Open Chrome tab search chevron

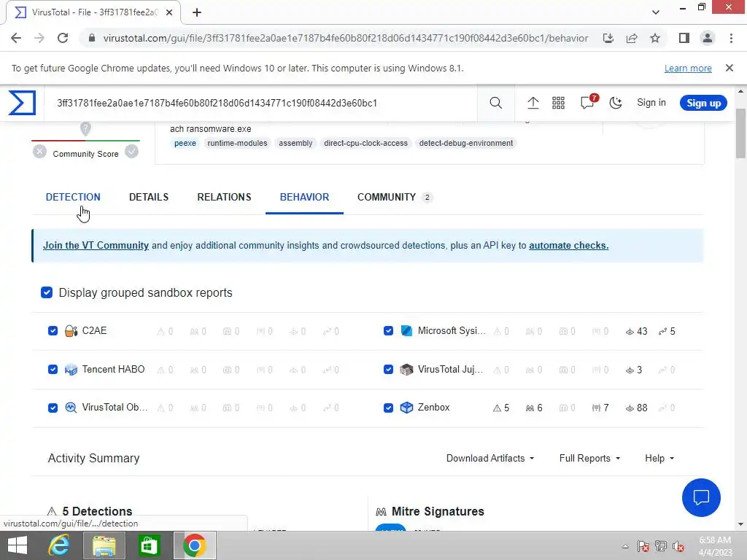656,12
